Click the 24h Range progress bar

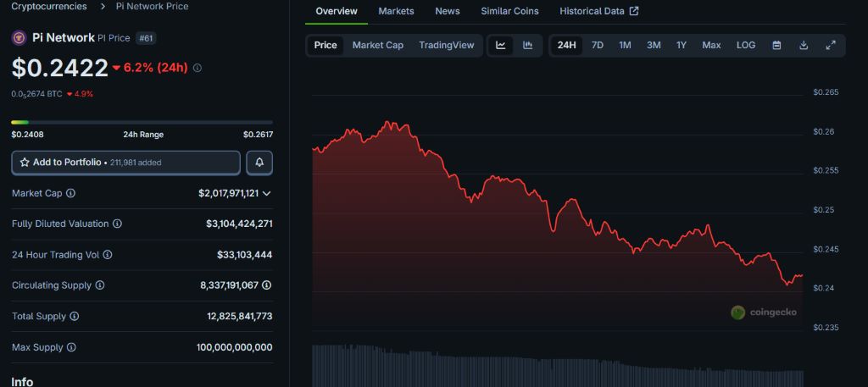[142, 122]
